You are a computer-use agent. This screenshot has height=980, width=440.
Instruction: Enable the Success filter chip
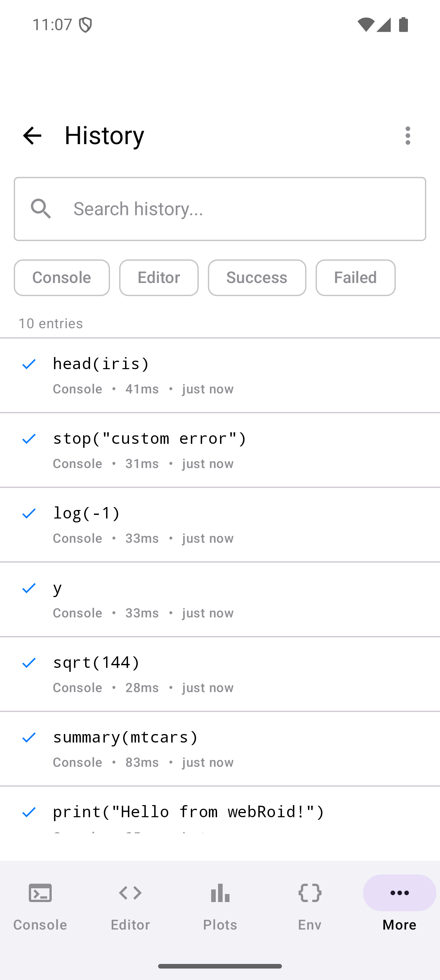coord(257,278)
